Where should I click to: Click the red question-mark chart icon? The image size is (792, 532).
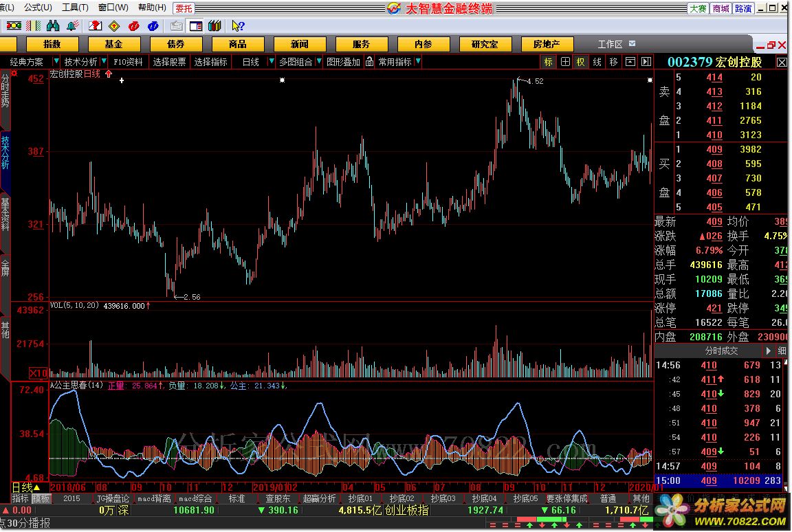tap(95, 25)
